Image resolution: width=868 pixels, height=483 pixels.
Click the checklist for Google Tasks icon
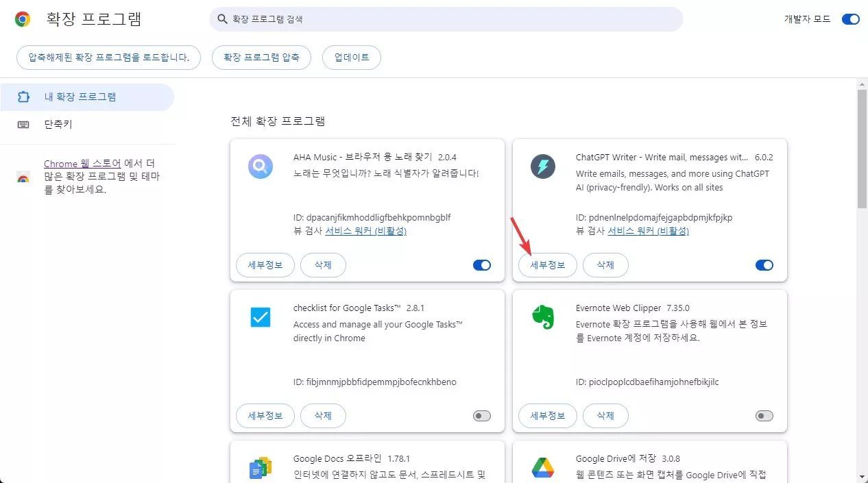tap(261, 317)
